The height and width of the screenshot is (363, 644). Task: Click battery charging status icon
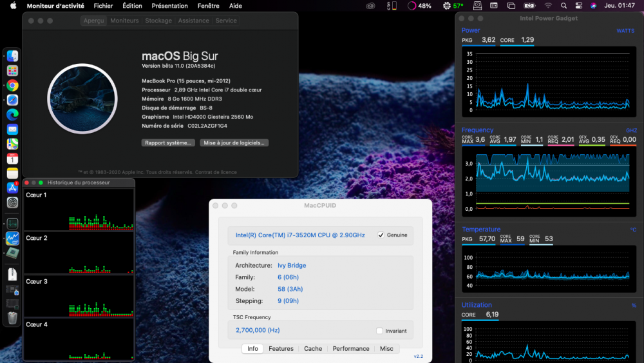click(529, 6)
